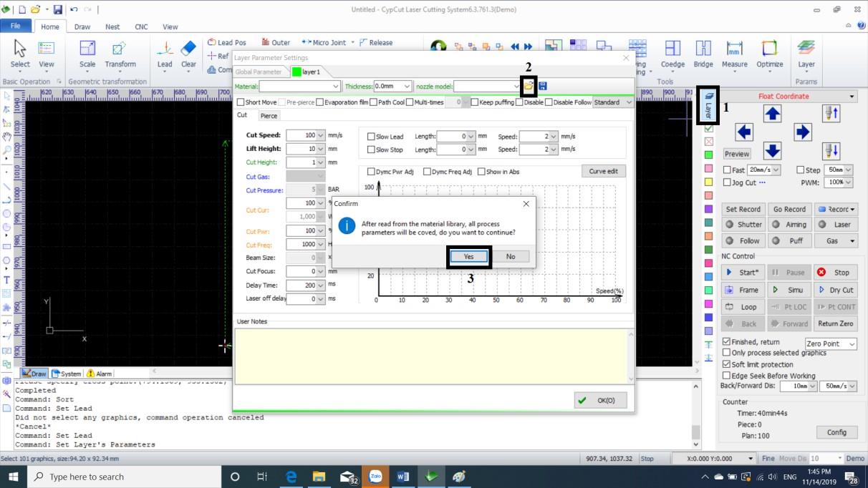This screenshot has height=488, width=868.
Task: Toggle the Soft limit protection checkbox
Action: click(726, 364)
